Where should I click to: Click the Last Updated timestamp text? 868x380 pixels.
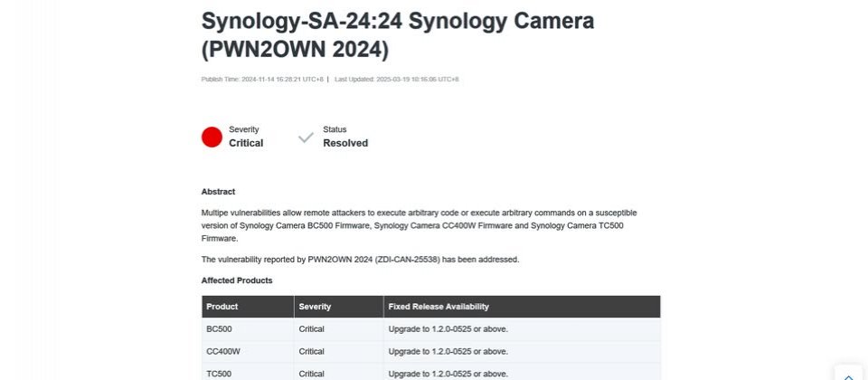[x=396, y=80]
